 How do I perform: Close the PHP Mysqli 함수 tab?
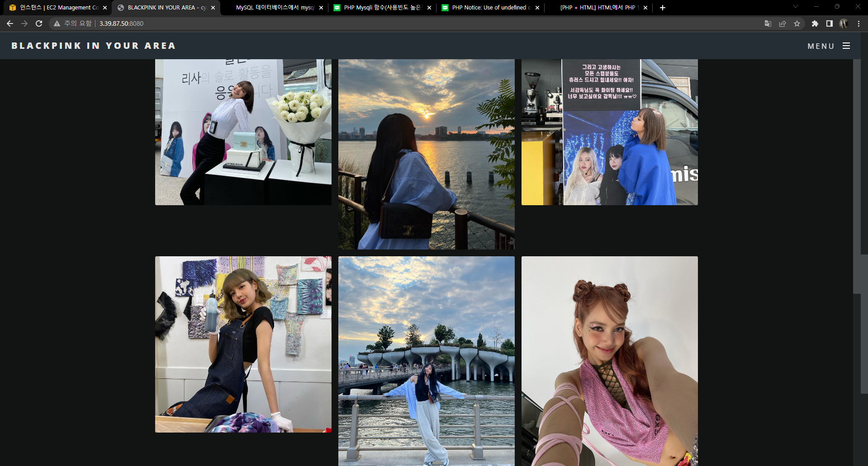point(429,8)
